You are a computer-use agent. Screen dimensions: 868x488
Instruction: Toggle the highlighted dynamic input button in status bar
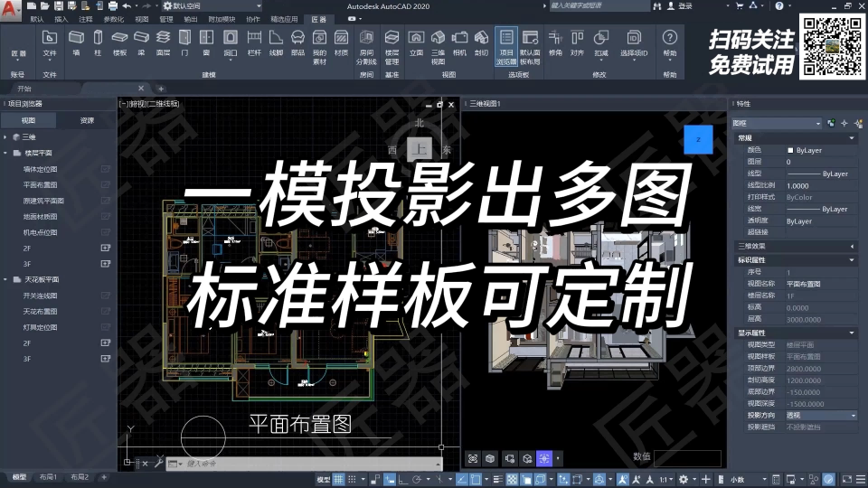point(390,479)
